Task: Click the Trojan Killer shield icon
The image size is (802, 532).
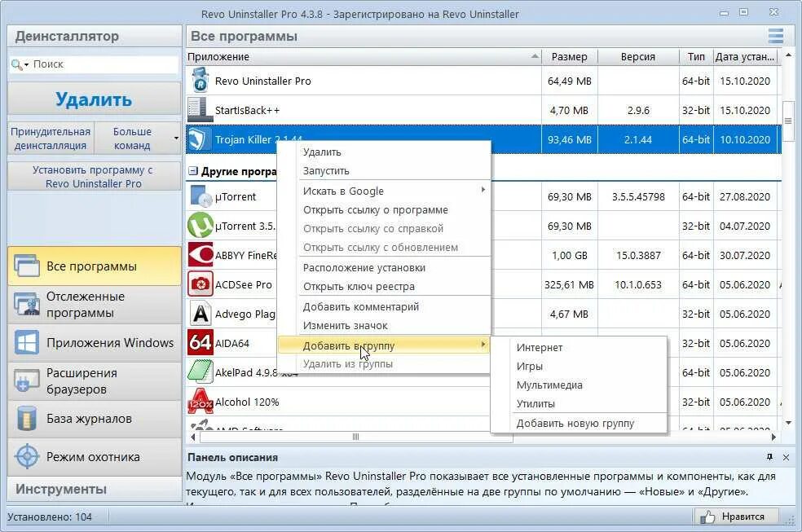Action: pyautogui.click(x=198, y=139)
